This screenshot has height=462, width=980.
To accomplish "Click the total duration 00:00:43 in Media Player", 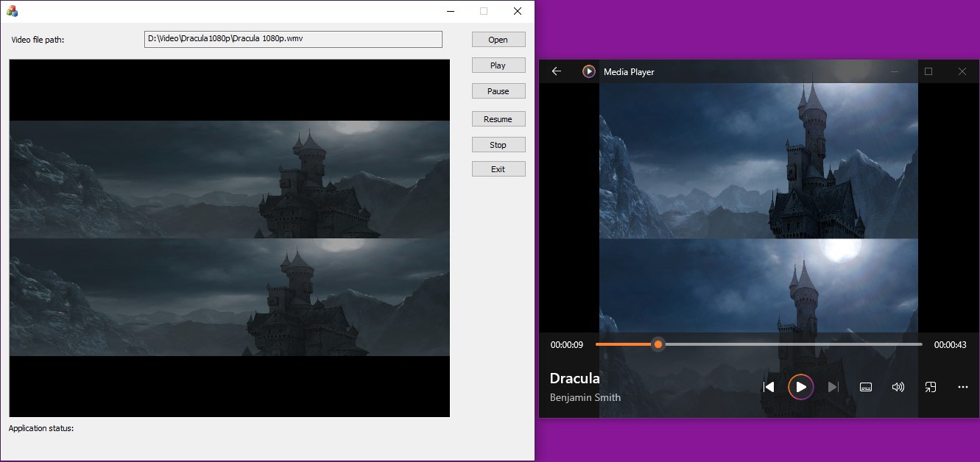I will (950, 345).
